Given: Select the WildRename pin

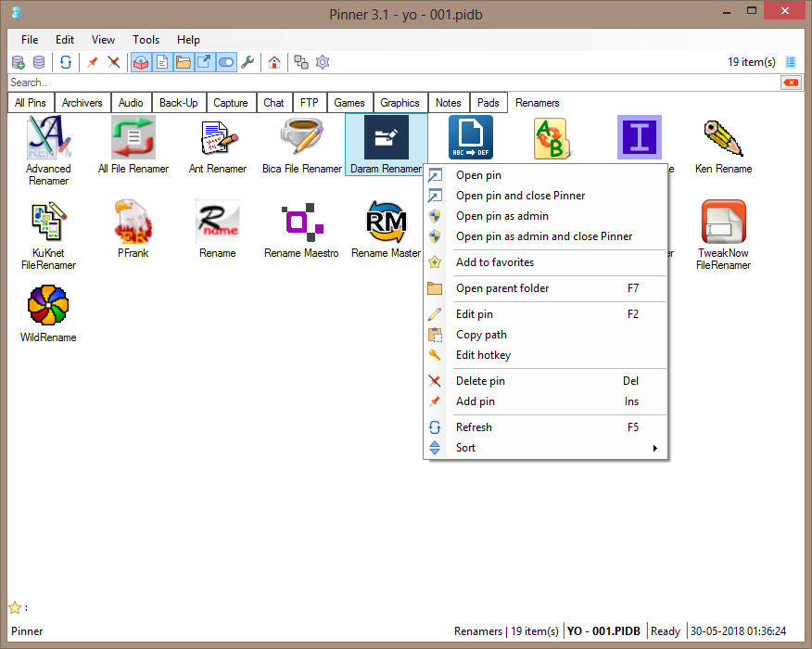Looking at the screenshot, I should (x=48, y=313).
